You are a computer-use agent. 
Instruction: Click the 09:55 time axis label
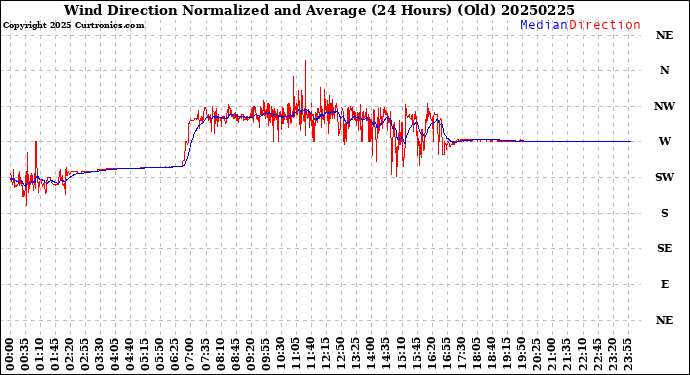click(x=265, y=354)
